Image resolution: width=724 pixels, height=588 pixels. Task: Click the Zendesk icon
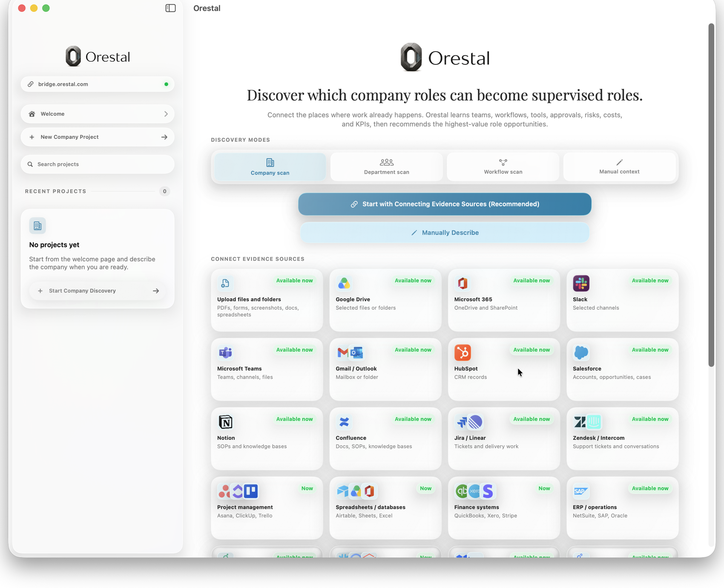pyautogui.click(x=580, y=422)
